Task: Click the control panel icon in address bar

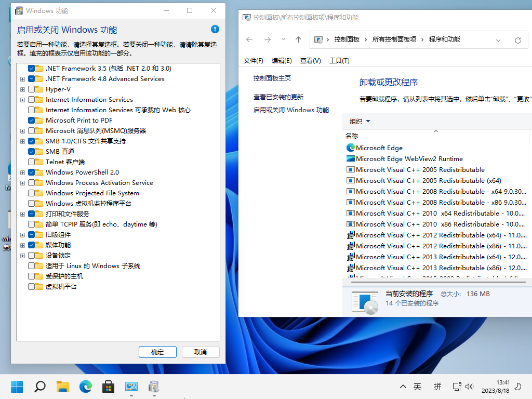Action: pos(318,39)
